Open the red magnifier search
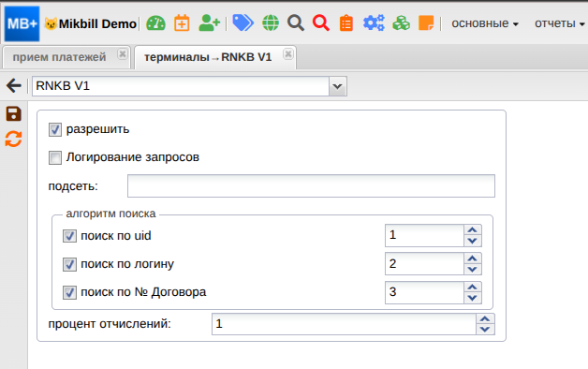This screenshot has width=588, height=369. tap(321, 23)
